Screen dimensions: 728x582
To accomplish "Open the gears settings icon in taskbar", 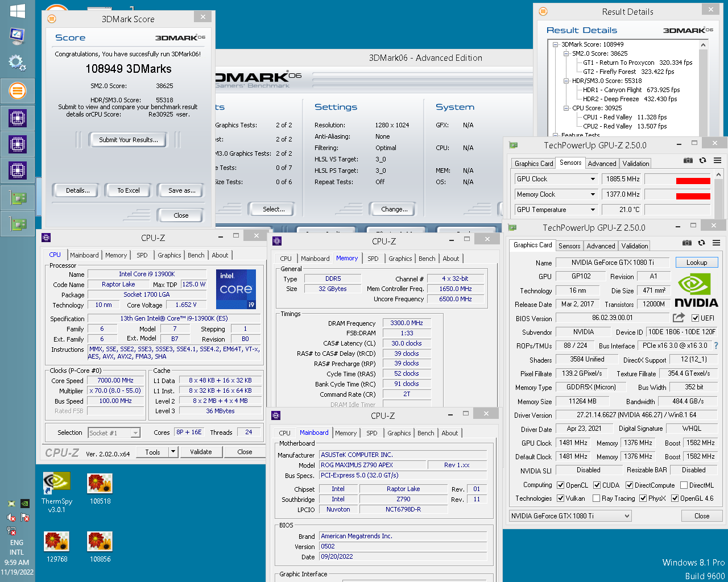I will point(17,63).
